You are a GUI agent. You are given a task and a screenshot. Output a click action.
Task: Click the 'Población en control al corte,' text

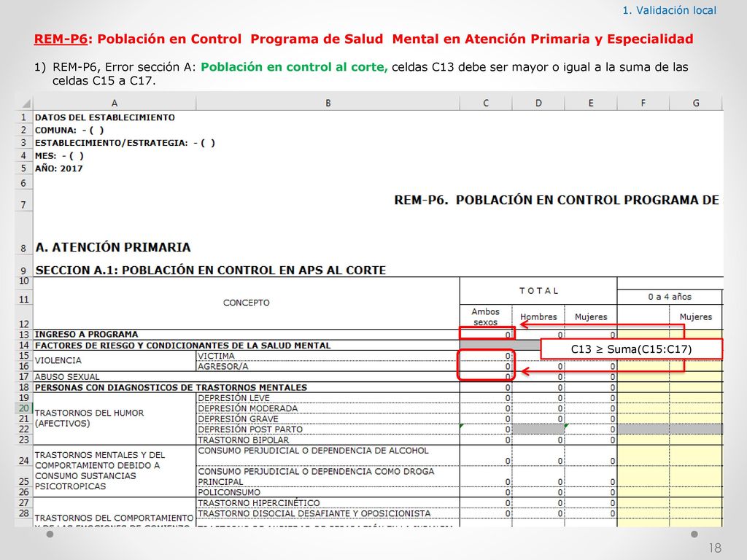[x=294, y=67]
